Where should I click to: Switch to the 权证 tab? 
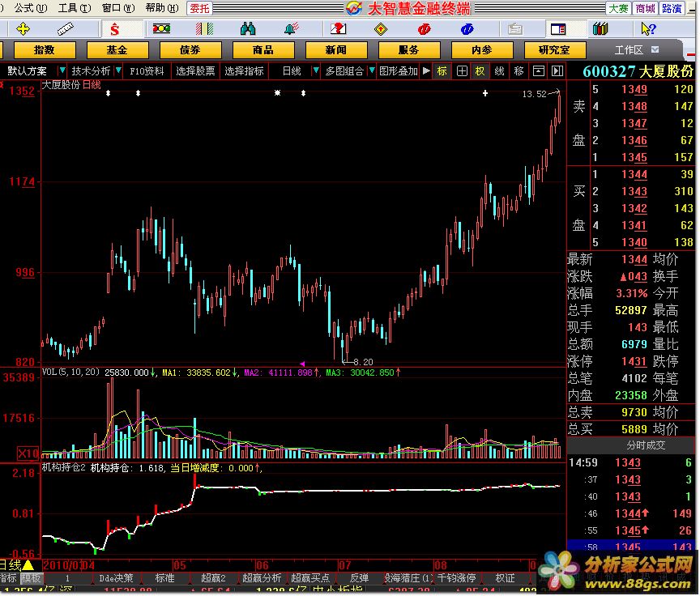(505, 578)
